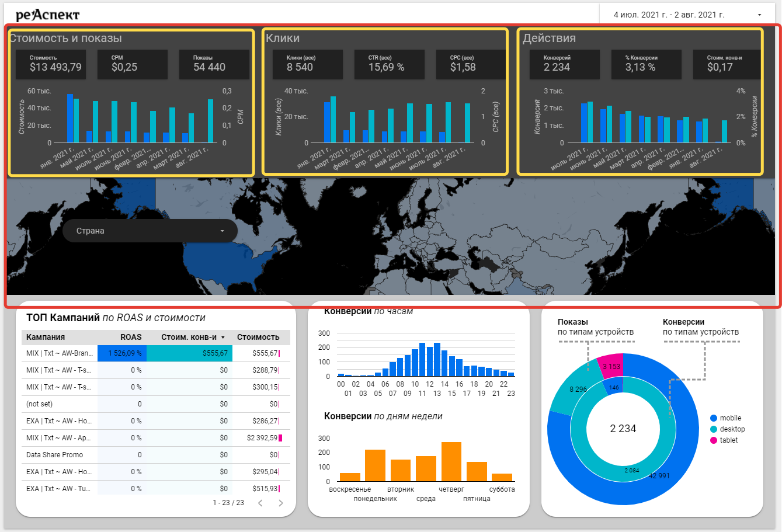782x532 pixels.
Task: Click the date range dropdown arrow
Action: [759, 15]
